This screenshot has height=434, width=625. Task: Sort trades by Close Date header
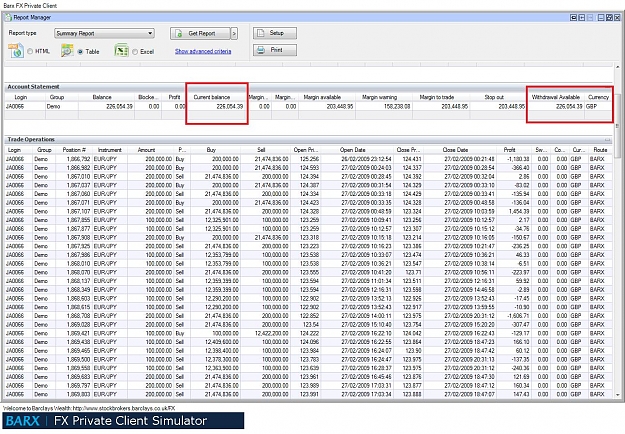(455, 150)
